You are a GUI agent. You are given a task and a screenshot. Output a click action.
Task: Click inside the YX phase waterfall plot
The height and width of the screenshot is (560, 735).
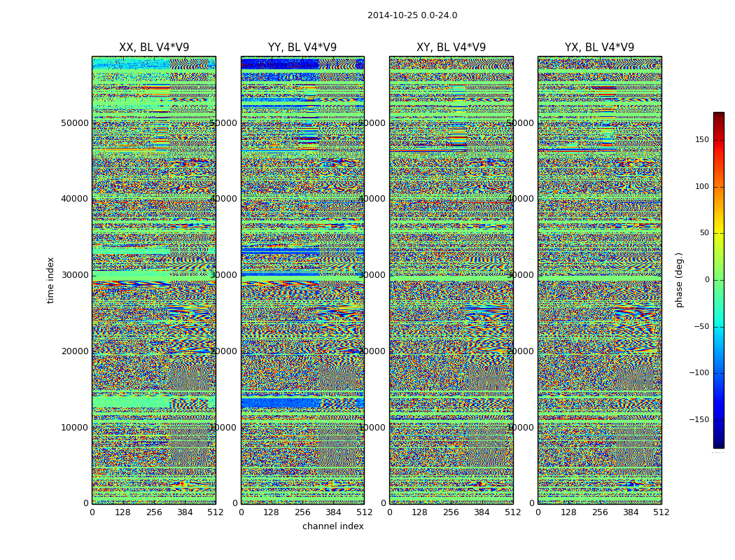tap(599, 280)
